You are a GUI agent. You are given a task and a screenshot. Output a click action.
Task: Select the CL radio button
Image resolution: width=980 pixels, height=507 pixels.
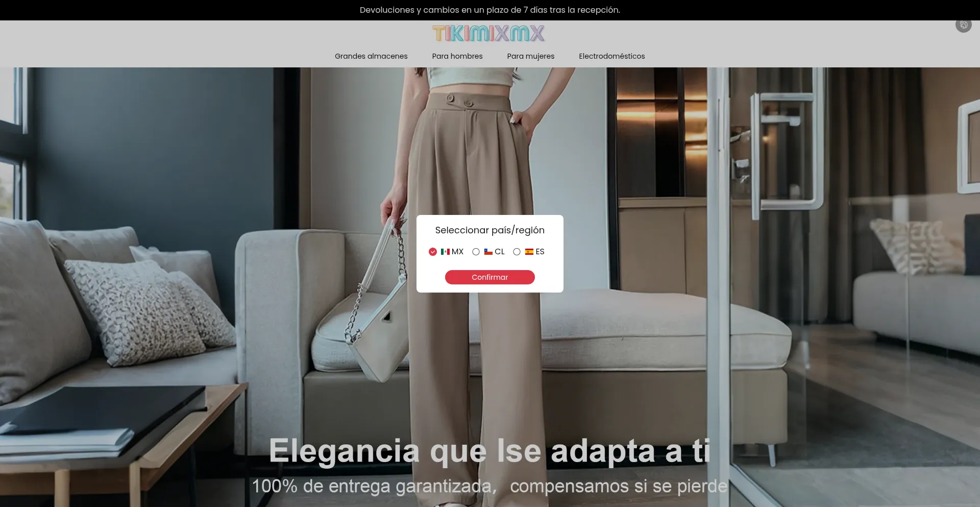pos(476,252)
